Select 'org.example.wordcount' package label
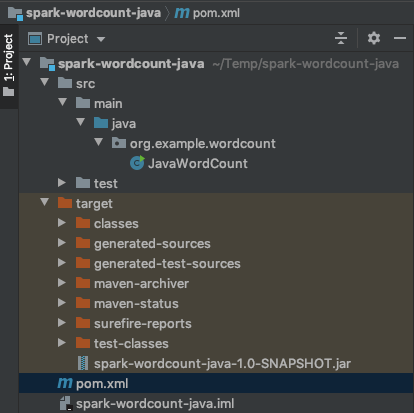The height and width of the screenshot is (413, 414). 203,144
